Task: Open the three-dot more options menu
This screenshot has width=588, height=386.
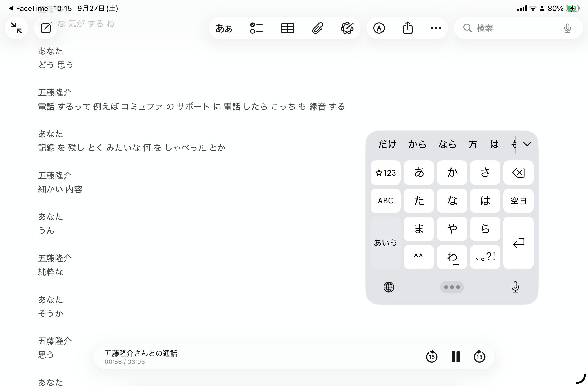Action: pyautogui.click(x=436, y=28)
